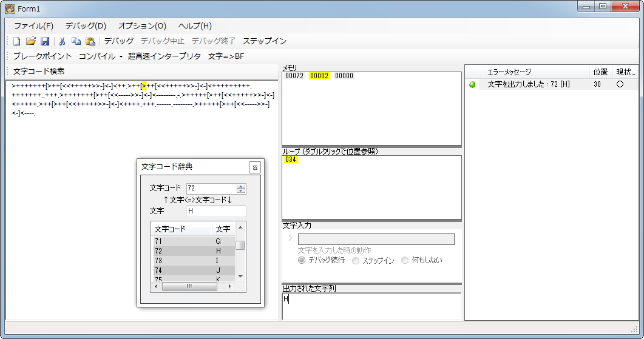The image size is (644, 339).
Task: Click the Cut scissors icon
Action: point(63,41)
